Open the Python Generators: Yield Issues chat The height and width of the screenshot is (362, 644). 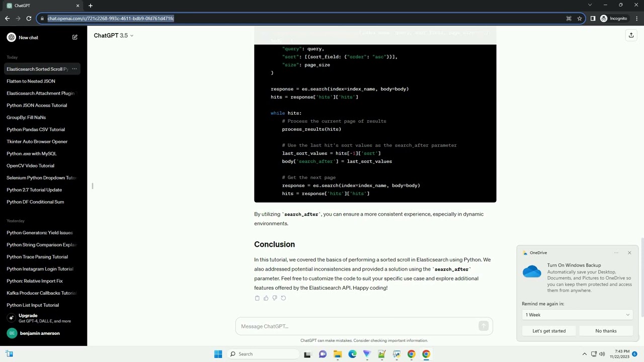coord(42,233)
